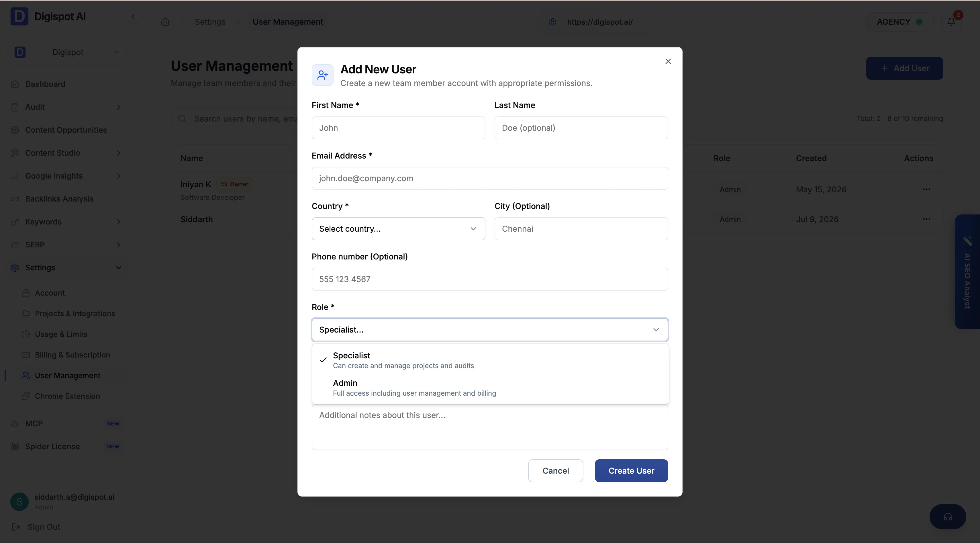
Task: Click the Sign Out icon
Action: coord(16,527)
